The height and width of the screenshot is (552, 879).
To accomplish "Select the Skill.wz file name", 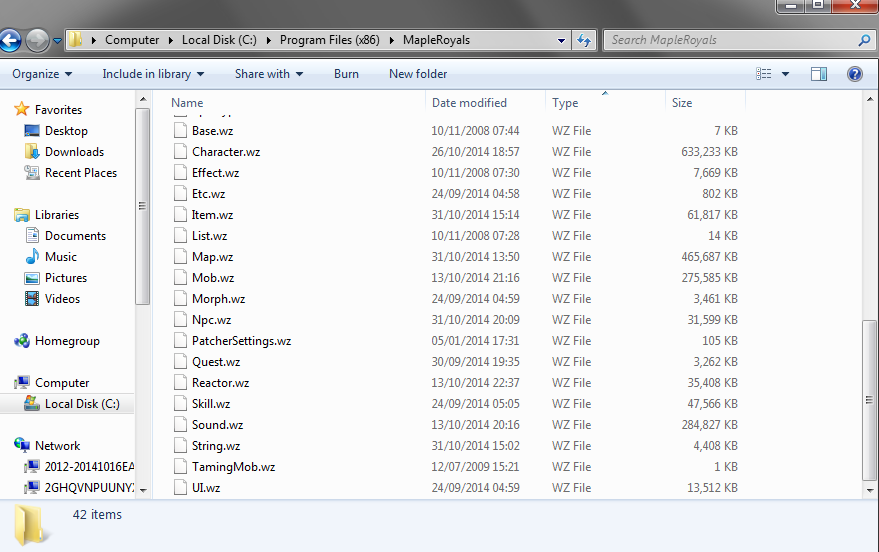I will coord(211,404).
